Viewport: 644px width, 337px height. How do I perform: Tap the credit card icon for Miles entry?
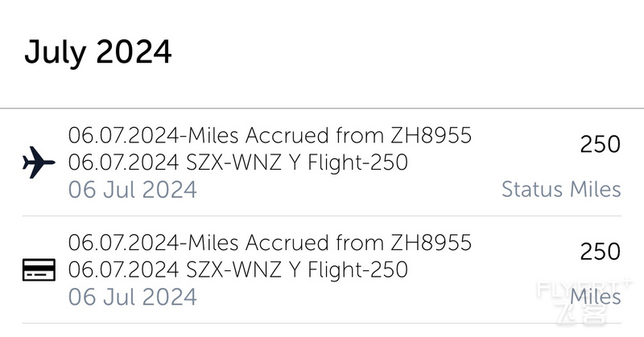click(x=39, y=269)
